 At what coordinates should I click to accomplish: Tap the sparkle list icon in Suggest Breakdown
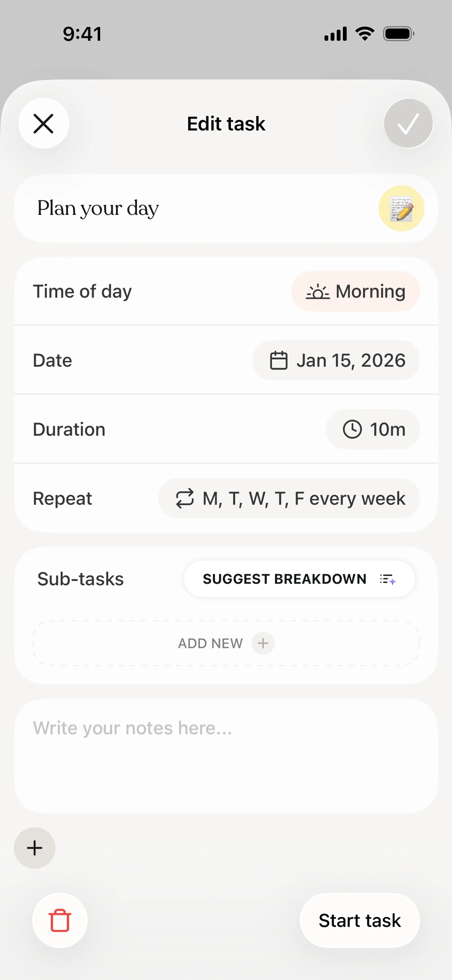click(x=388, y=579)
